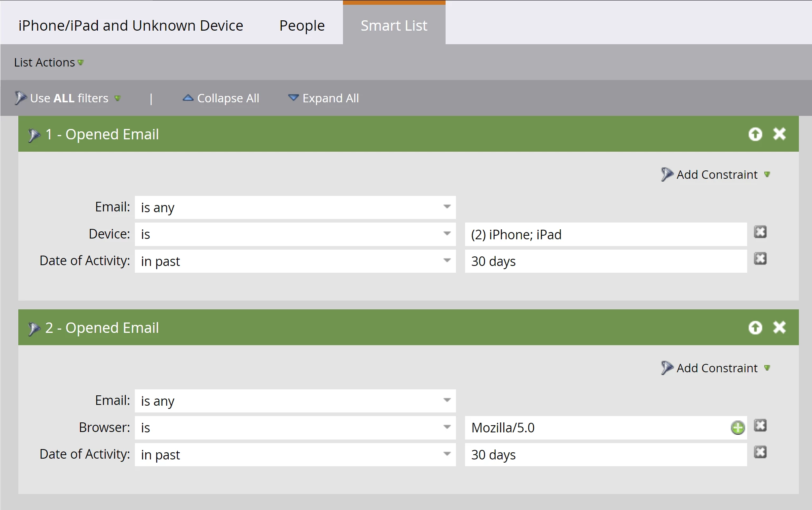This screenshot has width=812, height=510.
Task: Remove the Device constraint in filter 1
Action: 760,232
